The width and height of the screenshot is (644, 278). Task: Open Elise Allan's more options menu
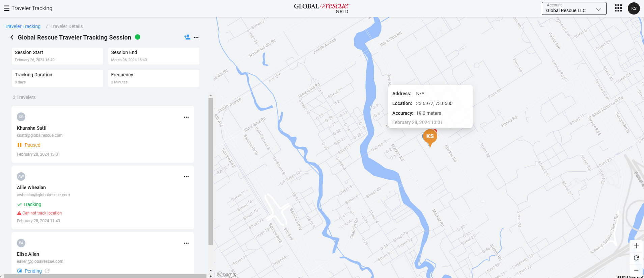[186, 243]
